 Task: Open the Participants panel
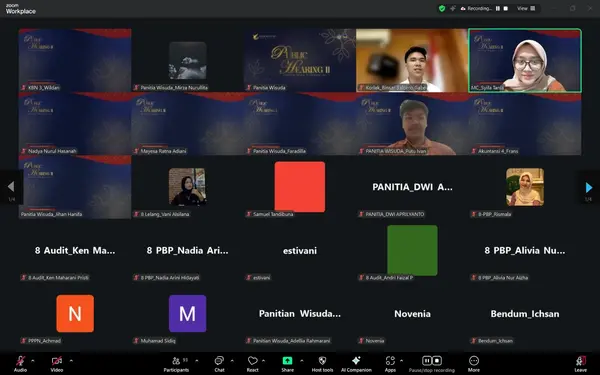[176, 364]
